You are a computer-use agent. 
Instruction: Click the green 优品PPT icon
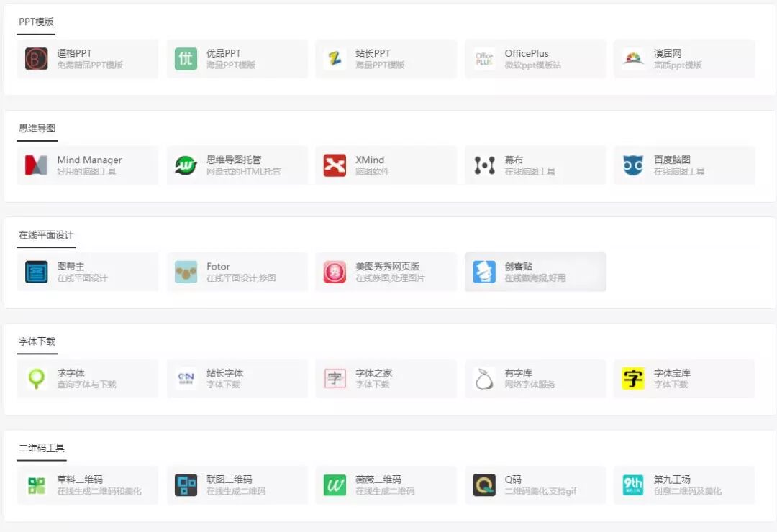(x=186, y=58)
